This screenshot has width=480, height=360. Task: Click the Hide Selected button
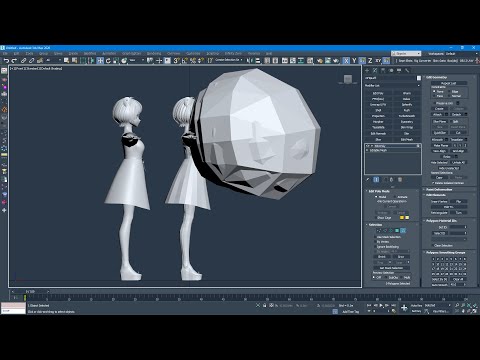click(440, 163)
